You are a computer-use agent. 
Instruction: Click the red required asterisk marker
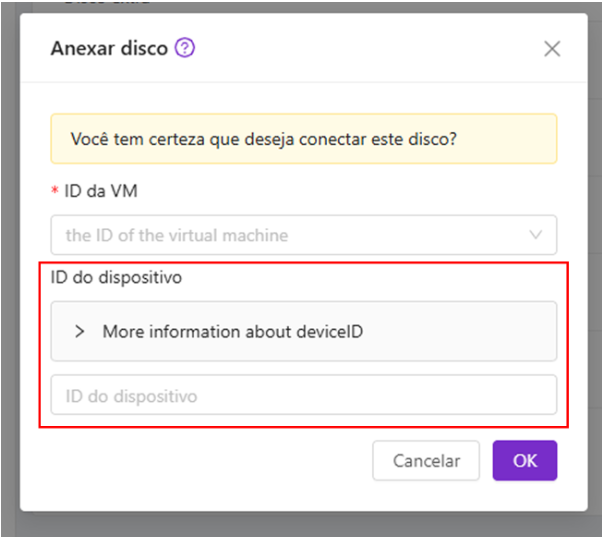(55, 190)
